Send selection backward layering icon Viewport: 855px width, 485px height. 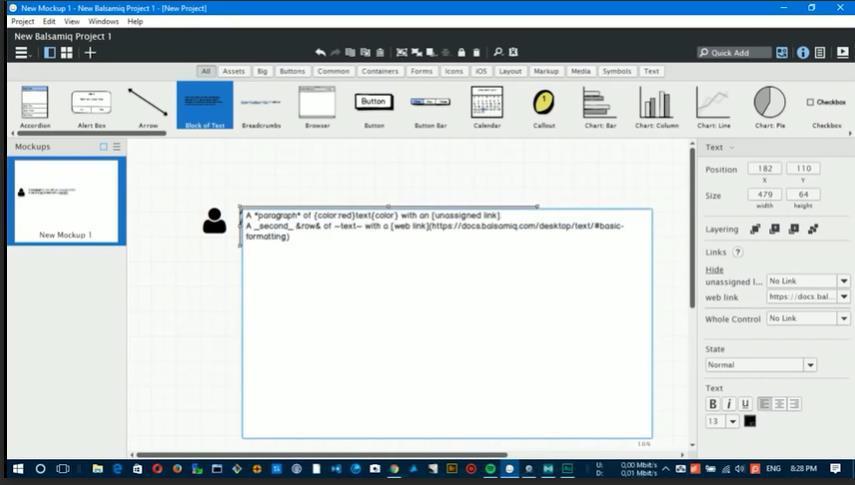[794, 229]
